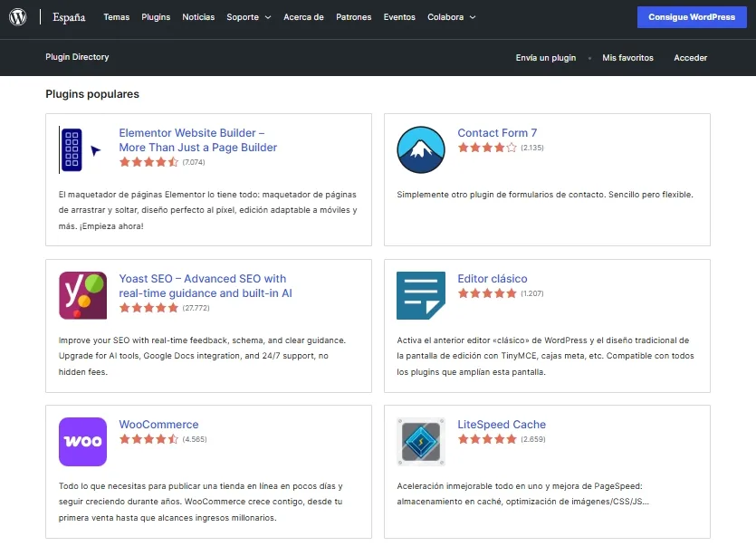Click the Acceder login link

(691, 58)
